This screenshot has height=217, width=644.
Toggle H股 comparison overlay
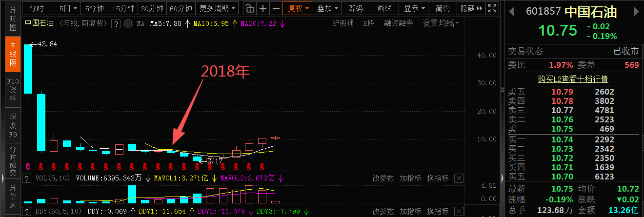point(369,23)
